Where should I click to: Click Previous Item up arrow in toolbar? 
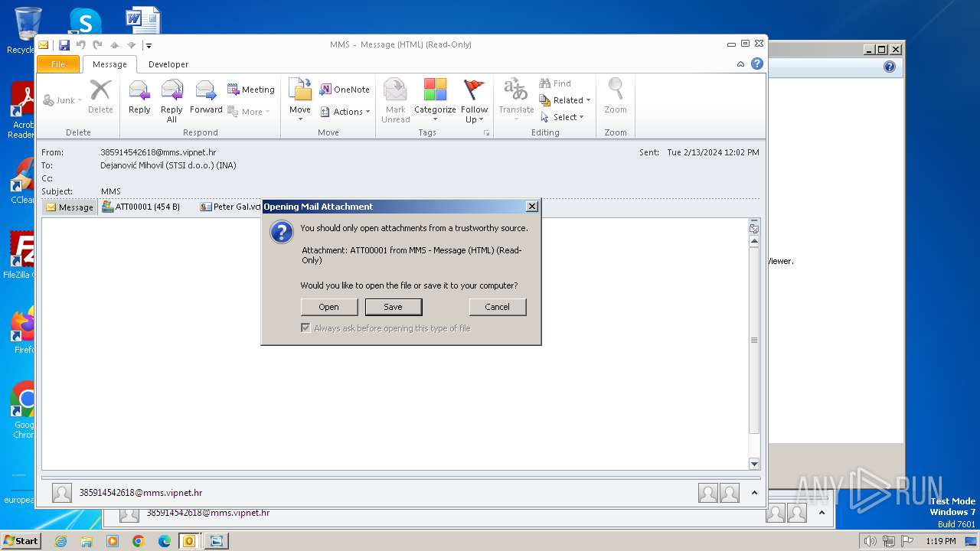pyautogui.click(x=115, y=45)
